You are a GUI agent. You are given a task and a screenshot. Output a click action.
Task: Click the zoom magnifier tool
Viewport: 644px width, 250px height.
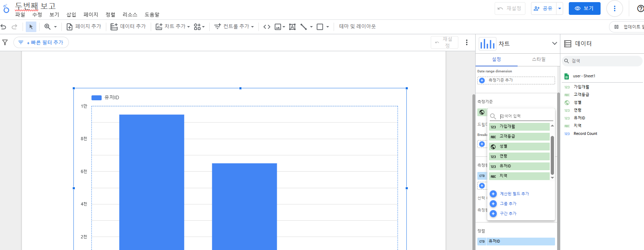[x=47, y=27]
